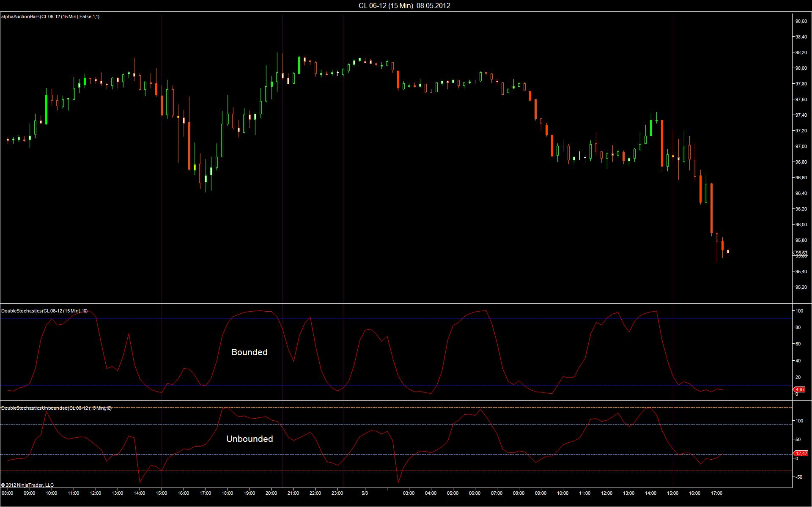This screenshot has width=812, height=507.
Task: Click the 23:00 time axis label
Action: coord(337,493)
